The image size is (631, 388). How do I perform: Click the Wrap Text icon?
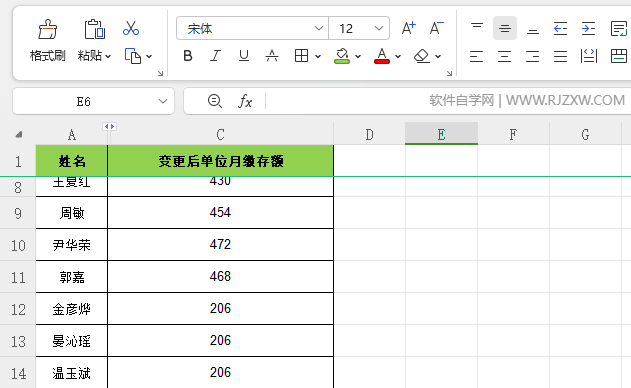[619, 28]
